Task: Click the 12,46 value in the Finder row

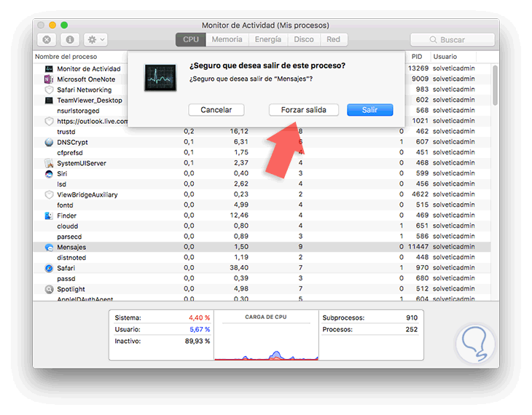Action: [x=239, y=215]
